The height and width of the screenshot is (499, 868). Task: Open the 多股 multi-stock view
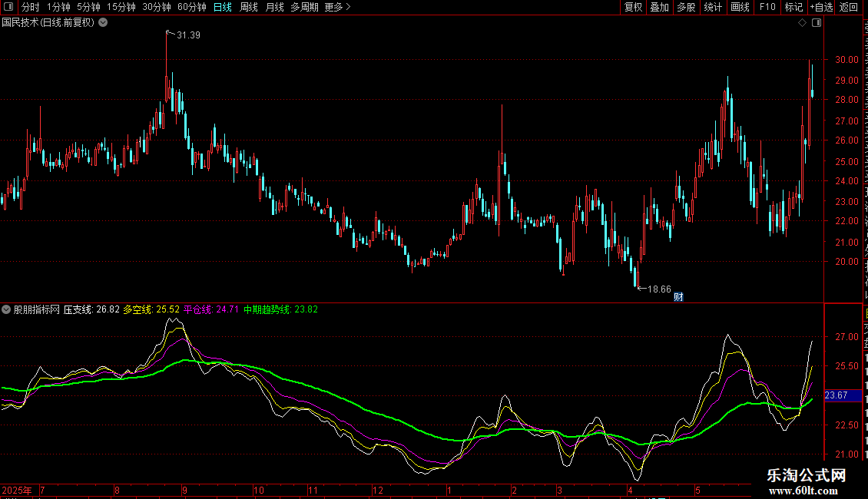[686, 7]
